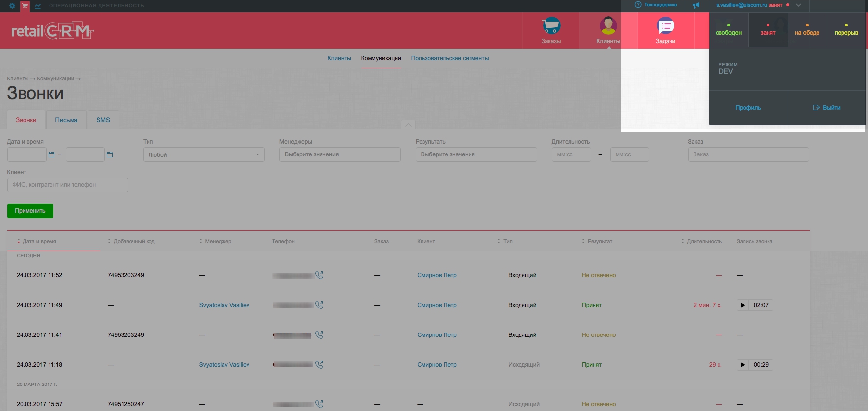This screenshot has width=868, height=411.
Task: Collapse the filter panel chevron
Action: (408, 125)
